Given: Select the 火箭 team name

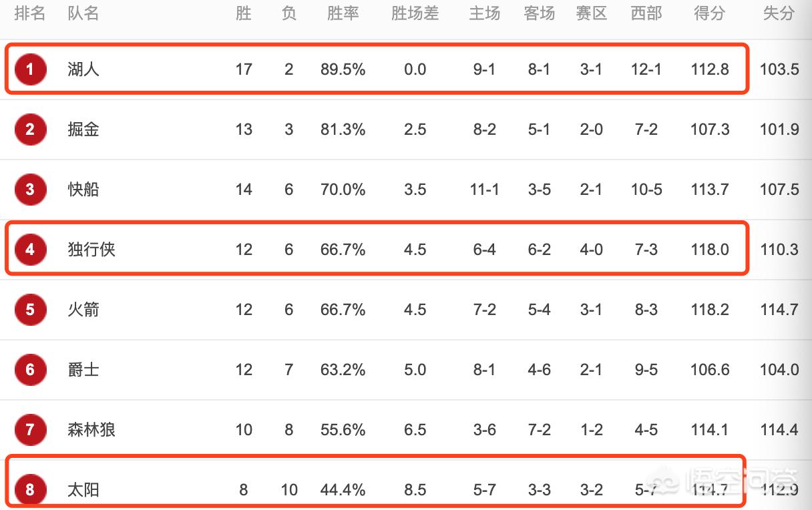Looking at the screenshot, I should pos(83,310).
